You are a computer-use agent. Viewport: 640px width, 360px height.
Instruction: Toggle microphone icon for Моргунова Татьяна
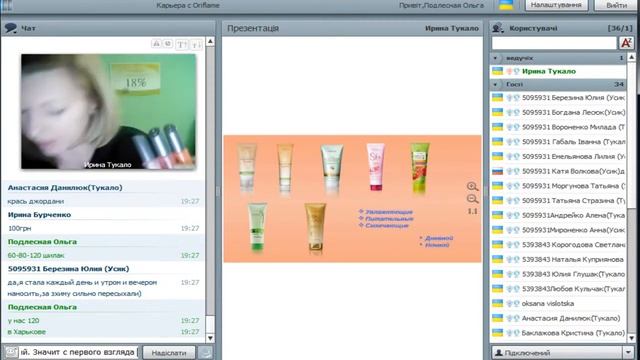[x=509, y=186]
